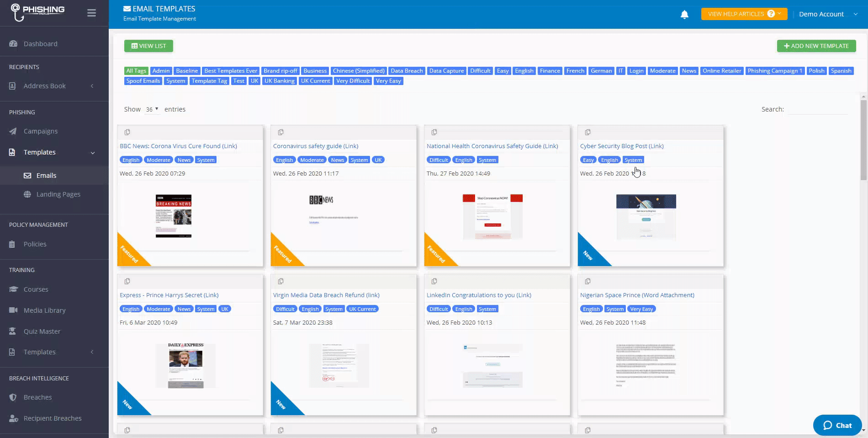Screen dimensions: 868x438
Task: Switch to View List layout
Action: click(148, 46)
